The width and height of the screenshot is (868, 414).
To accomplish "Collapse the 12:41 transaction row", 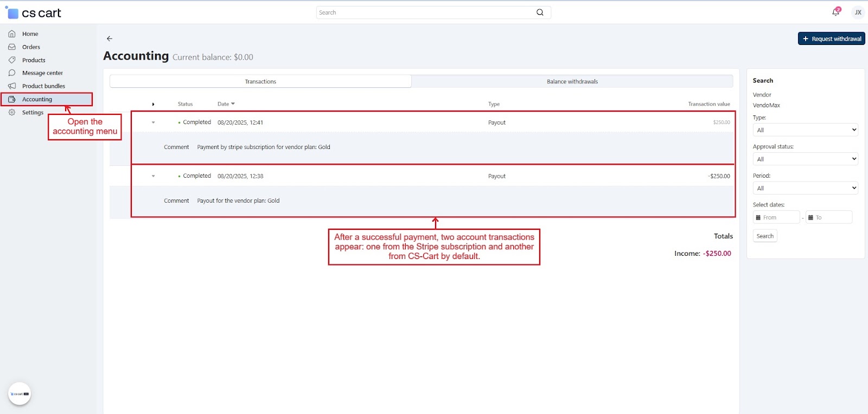I will [154, 122].
